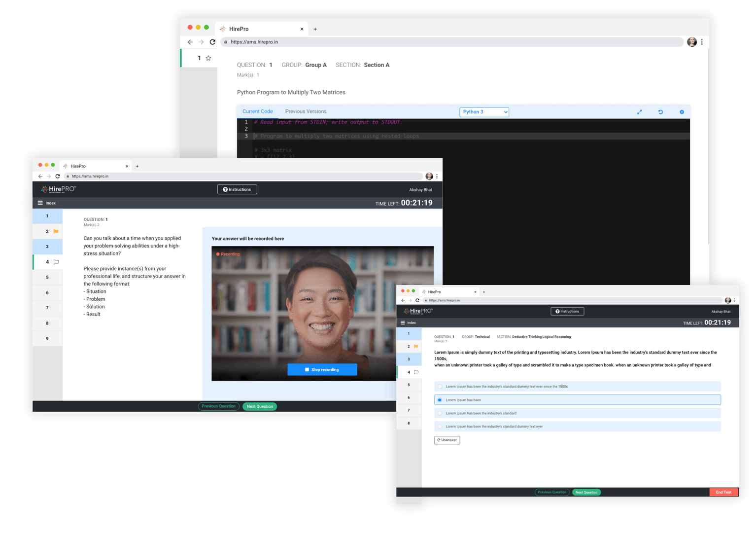Go back in coding window browser
This screenshot has height=533, width=756.
point(190,42)
